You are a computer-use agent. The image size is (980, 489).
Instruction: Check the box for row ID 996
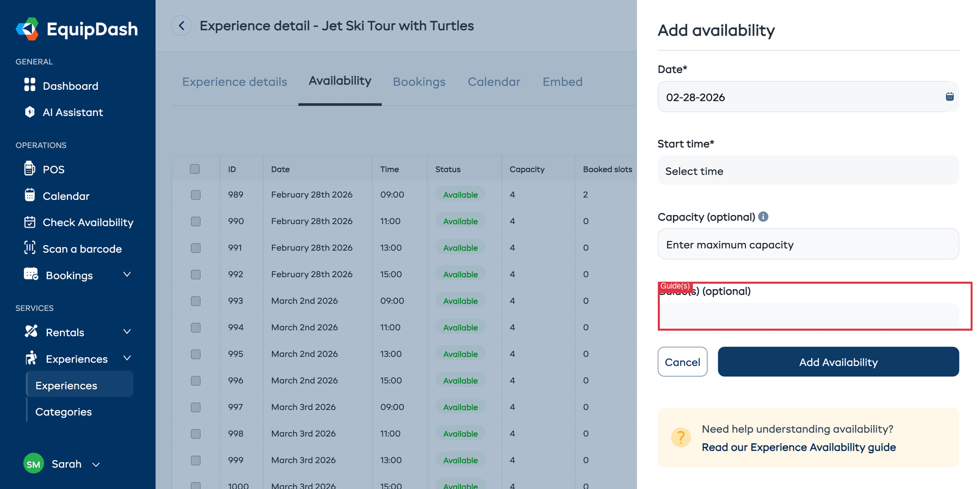(x=195, y=381)
